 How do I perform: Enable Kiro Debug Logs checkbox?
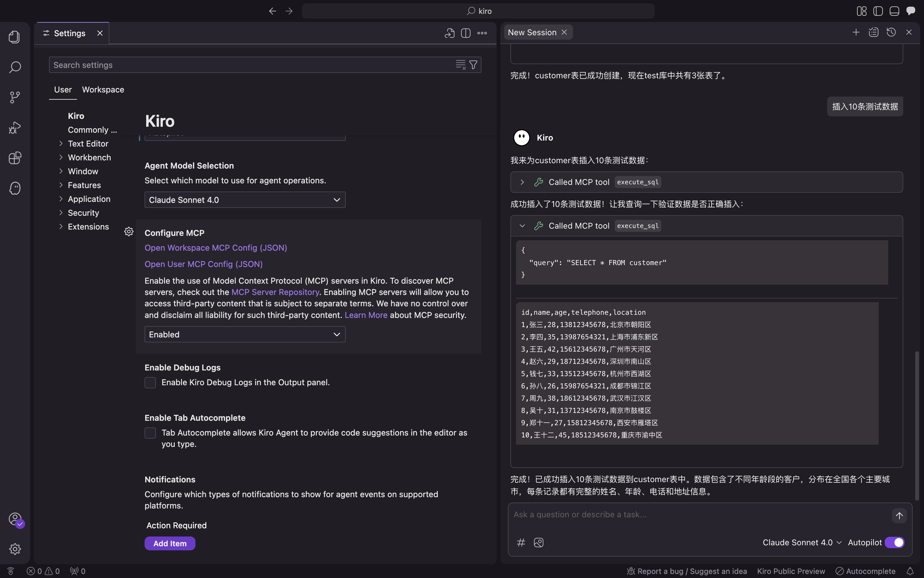point(150,383)
